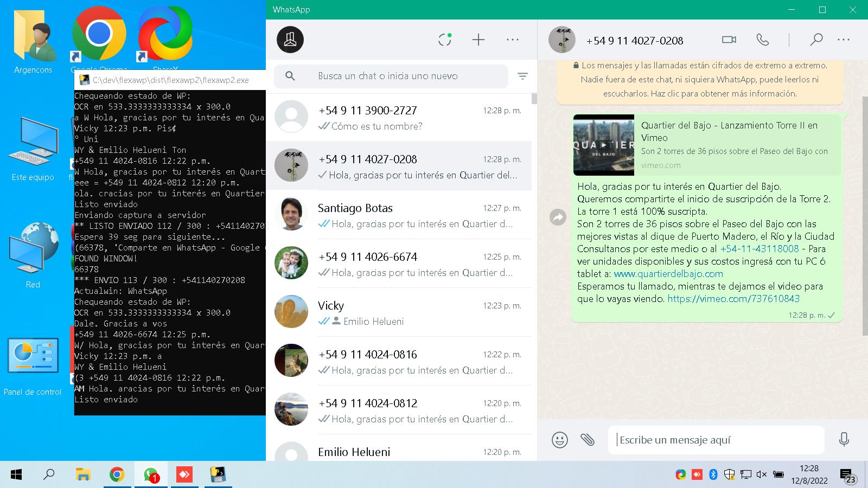Click Windows Security shield tray icon

(x=730, y=474)
